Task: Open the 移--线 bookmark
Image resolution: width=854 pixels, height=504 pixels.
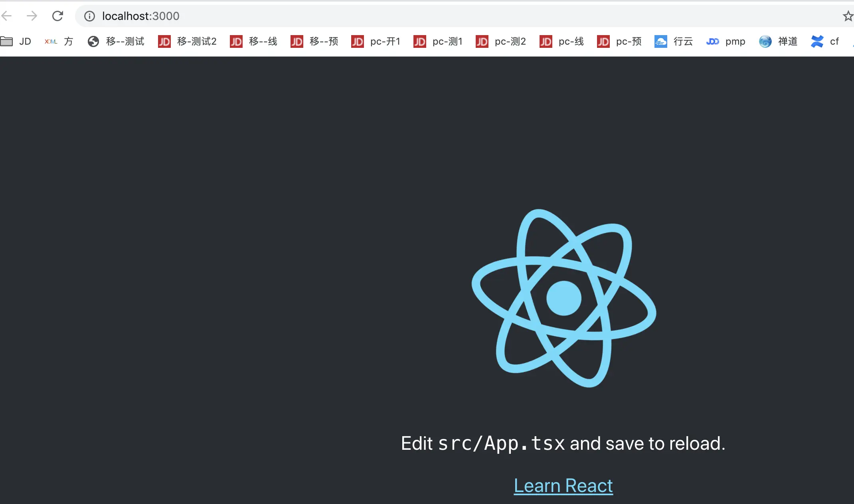Action: tap(254, 41)
